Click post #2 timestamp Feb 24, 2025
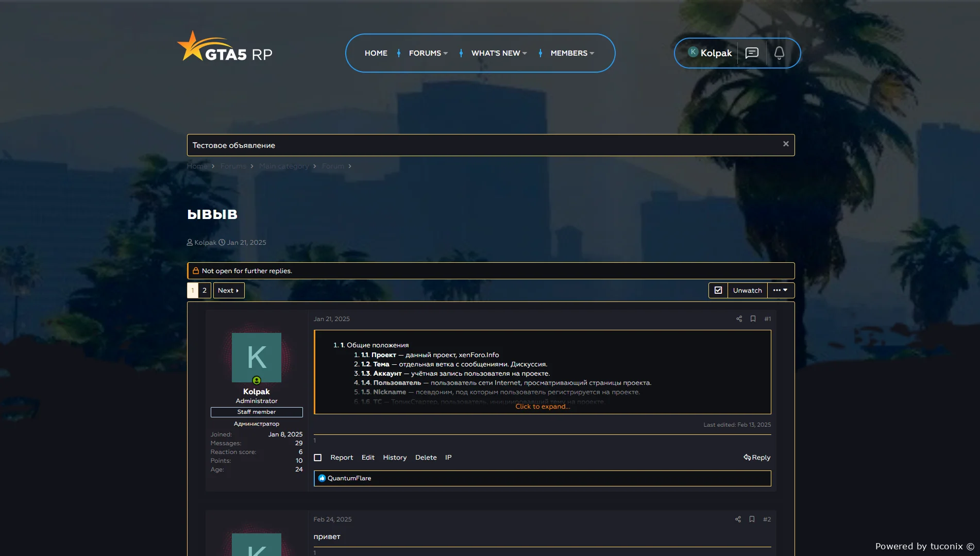Image resolution: width=980 pixels, height=556 pixels. (332, 519)
